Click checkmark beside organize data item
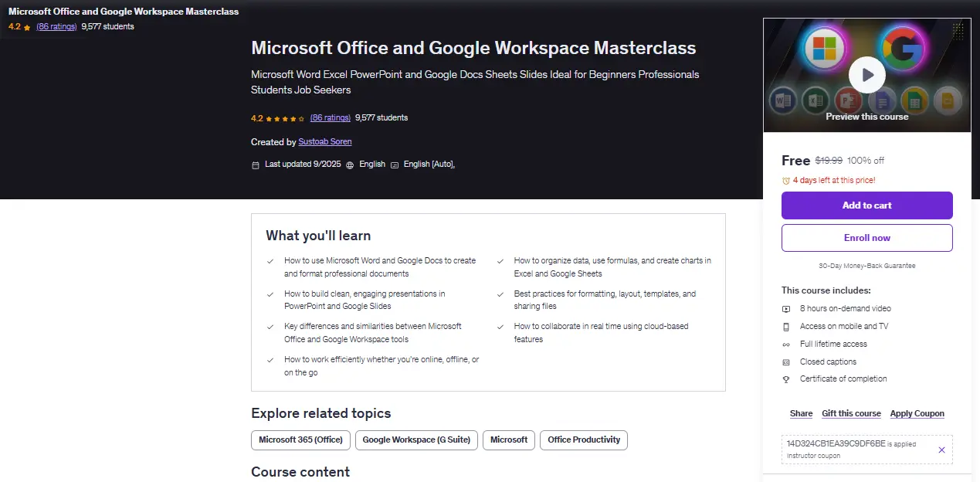The image size is (980, 482). [500, 261]
